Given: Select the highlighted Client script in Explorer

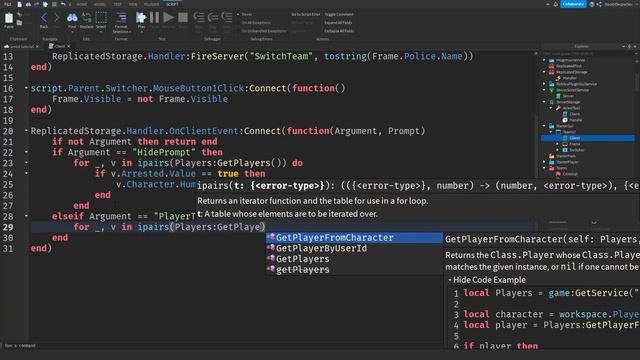Looking at the screenshot, I should 588,138.
